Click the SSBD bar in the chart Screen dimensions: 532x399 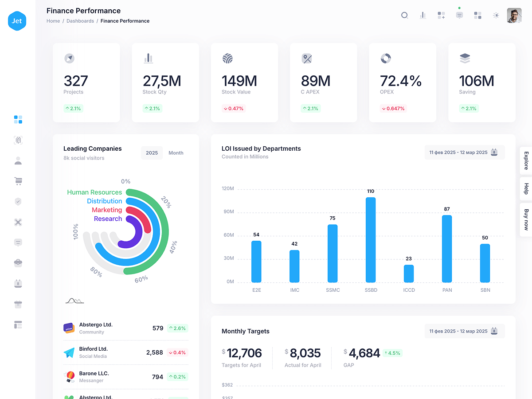click(x=371, y=240)
